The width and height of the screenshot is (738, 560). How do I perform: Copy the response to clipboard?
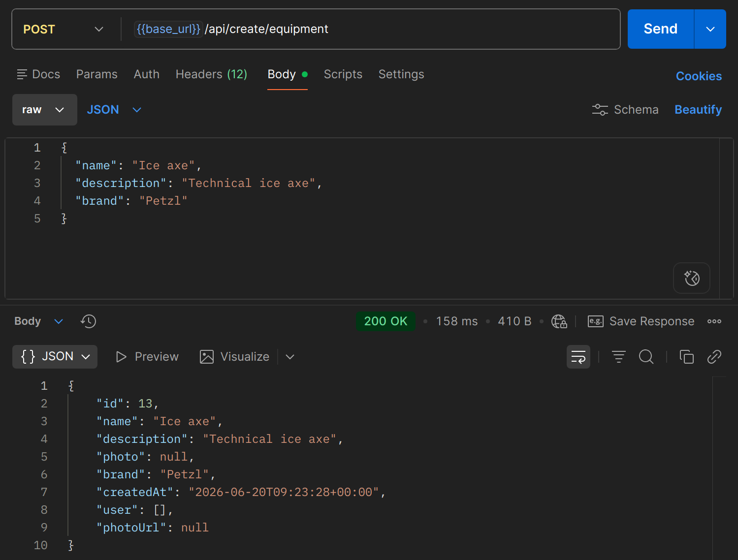click(687, 357)
